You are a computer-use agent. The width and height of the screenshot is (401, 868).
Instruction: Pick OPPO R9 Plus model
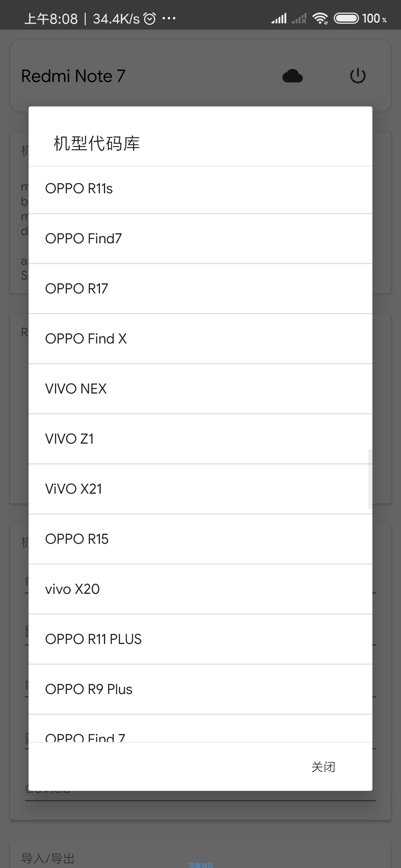(200, 689)
